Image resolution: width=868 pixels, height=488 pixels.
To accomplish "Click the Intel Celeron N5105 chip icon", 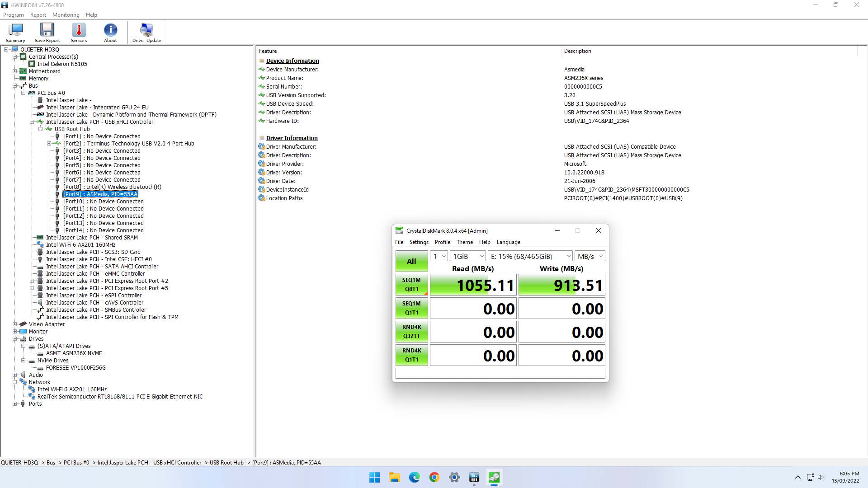I will (x=32, y=64).
